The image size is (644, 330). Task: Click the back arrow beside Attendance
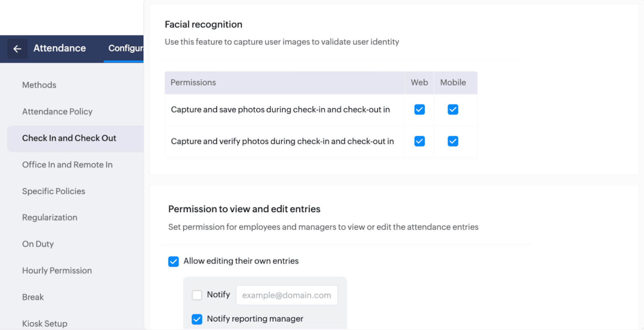pyautogui.click(x=17, y=49)
